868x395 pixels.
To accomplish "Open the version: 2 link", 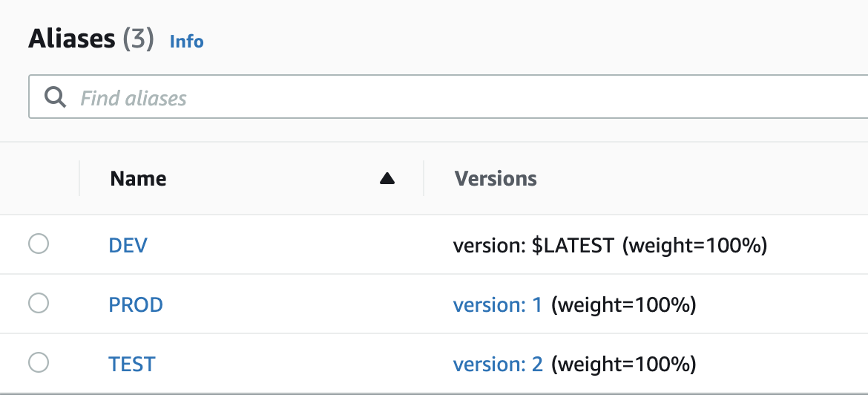I will pyautogui.click(x=498, y=365).
